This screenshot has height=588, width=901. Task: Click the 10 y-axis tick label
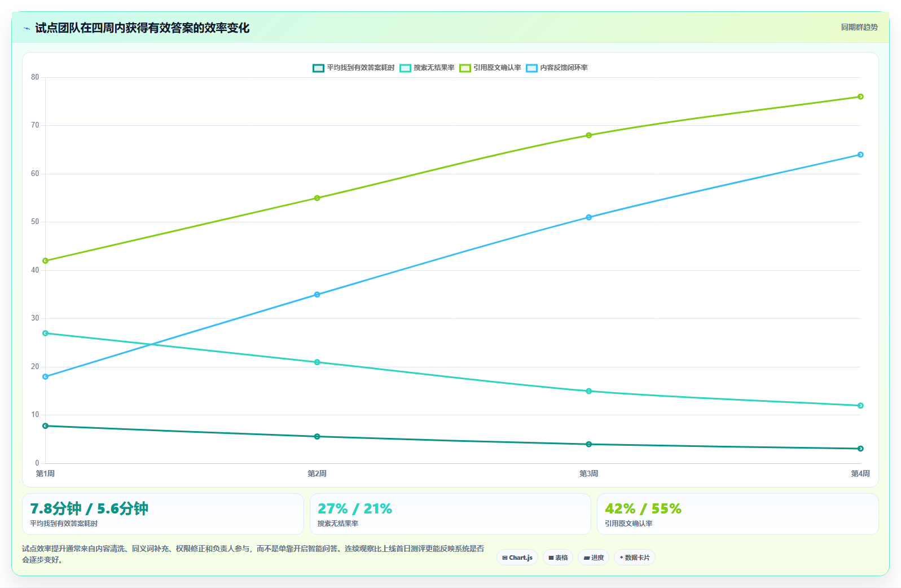(35, 415)
